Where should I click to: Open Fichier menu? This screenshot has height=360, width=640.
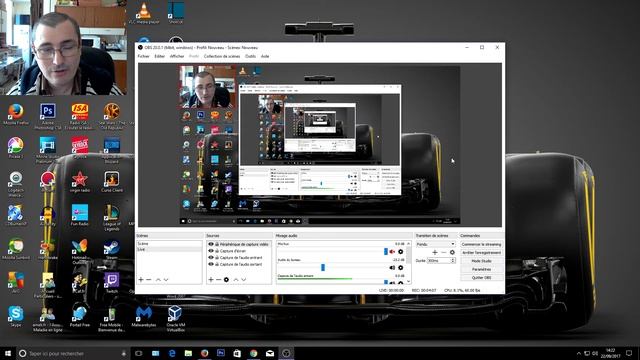click(x=144, y=56)
